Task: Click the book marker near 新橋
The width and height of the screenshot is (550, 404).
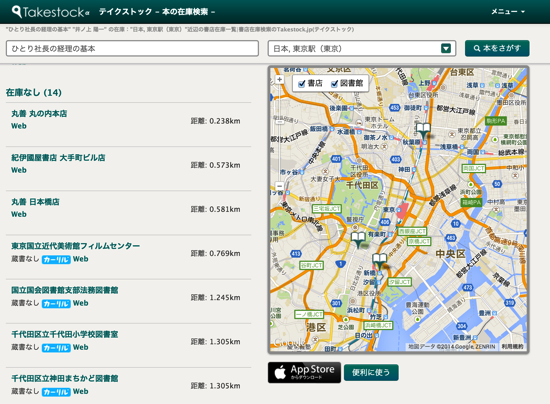Action: tap(379, 262)
